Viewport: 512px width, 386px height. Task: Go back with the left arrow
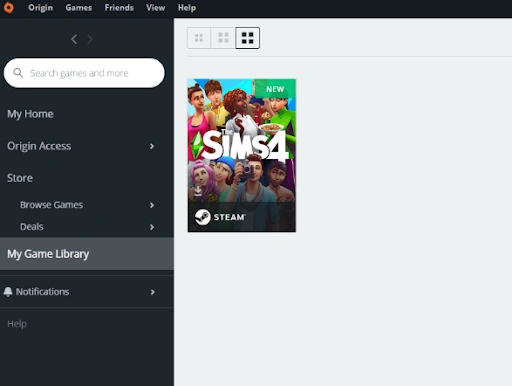tap(74, 39)
